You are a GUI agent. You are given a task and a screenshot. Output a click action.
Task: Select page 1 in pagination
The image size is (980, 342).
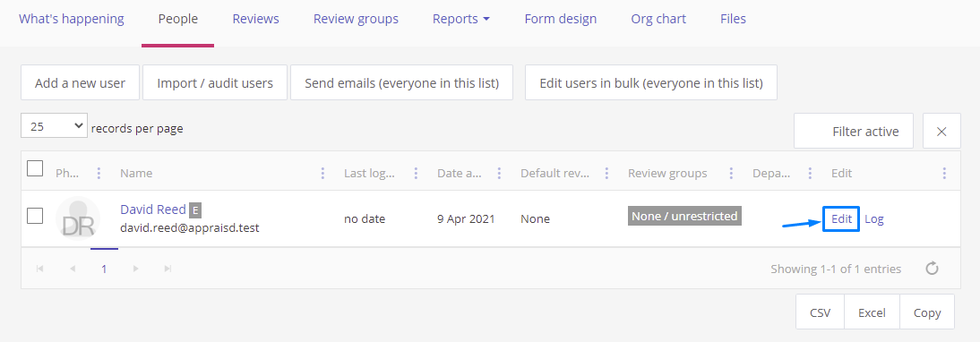104,269
